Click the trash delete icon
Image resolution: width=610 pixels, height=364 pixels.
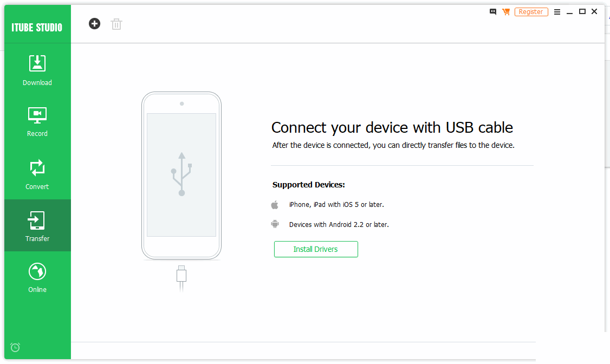116,24
